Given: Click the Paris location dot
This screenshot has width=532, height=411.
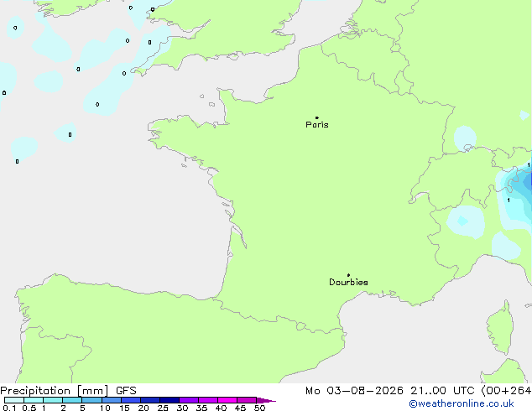Looking at the screenshot, I should click(x=317, y=117).
